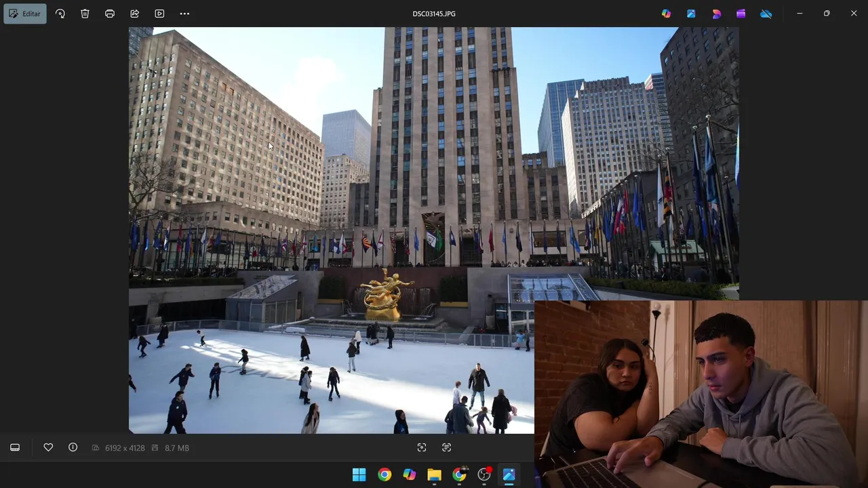Click the DSC03145.JPG file name title
The height and width of the screenshot is (488, 868).
click(434, 14)
